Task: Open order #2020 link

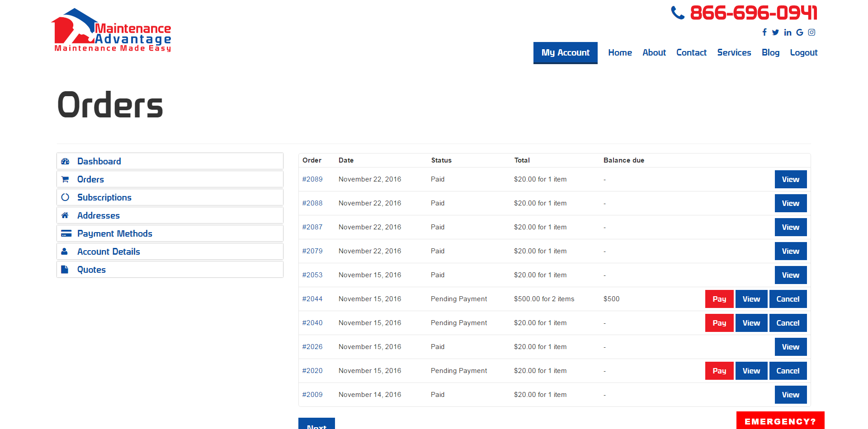Action: (312, 371)
